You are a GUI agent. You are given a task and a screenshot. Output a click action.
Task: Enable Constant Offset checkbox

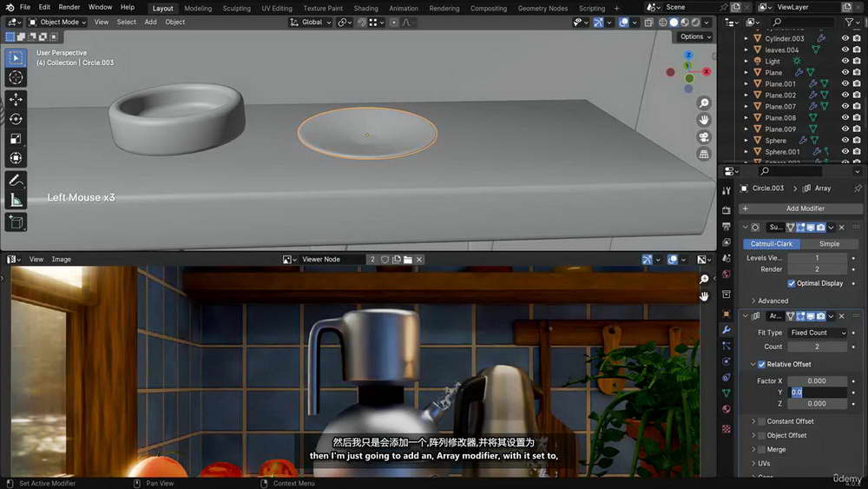[762, 421]
